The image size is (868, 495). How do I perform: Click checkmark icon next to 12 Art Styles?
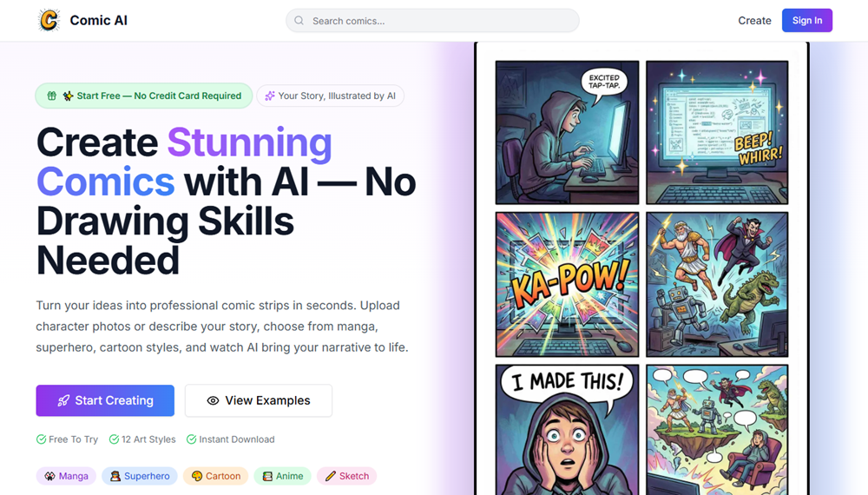pyautogui.click(x=114, y=439)
